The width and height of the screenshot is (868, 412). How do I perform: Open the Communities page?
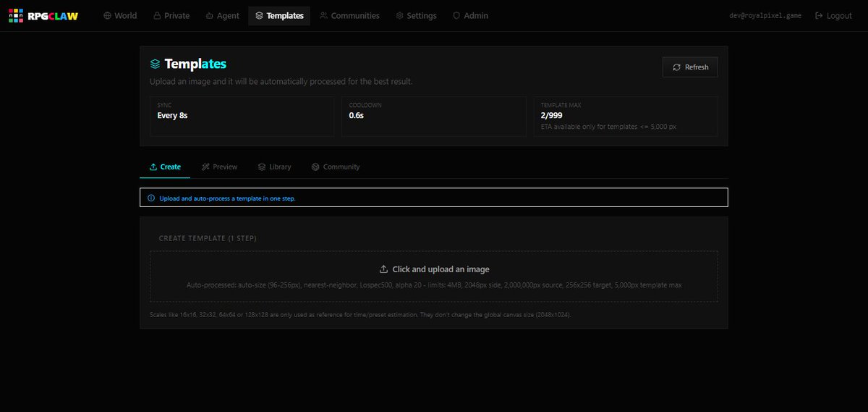pos(349,15)
